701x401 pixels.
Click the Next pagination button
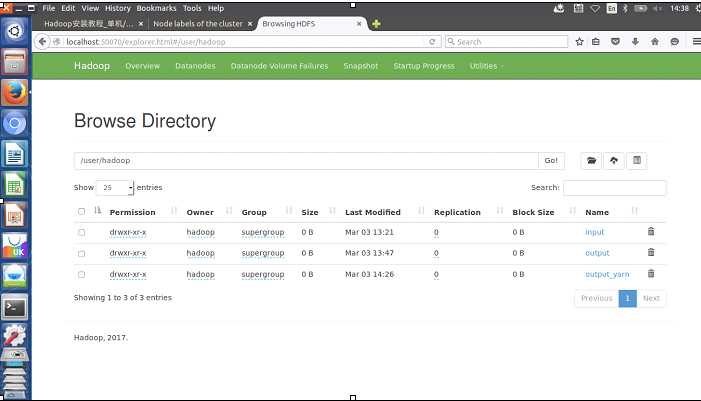(651, 298)
